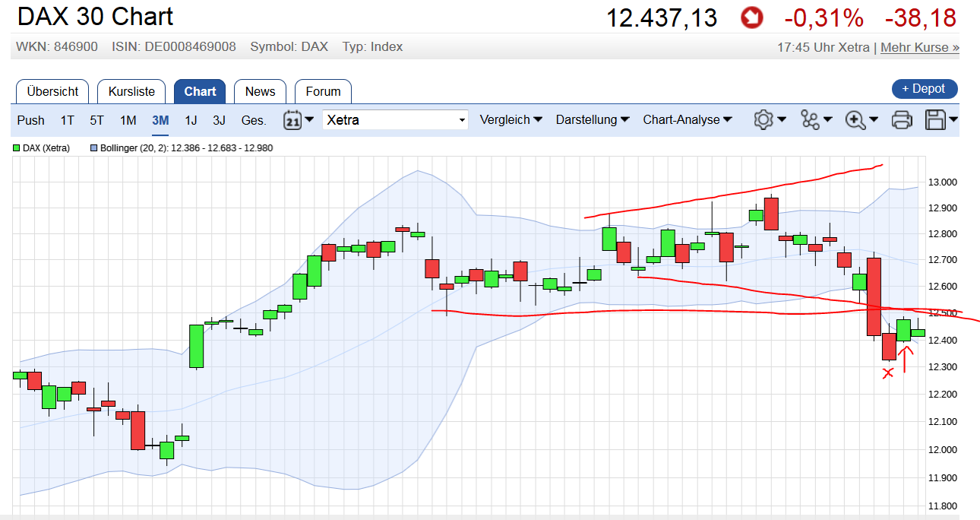Click the DAX (Xetra) legend label

pos(46,148)
